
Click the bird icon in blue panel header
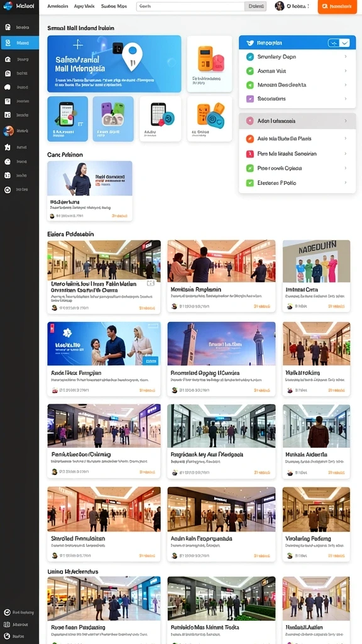tap(250, 43)
